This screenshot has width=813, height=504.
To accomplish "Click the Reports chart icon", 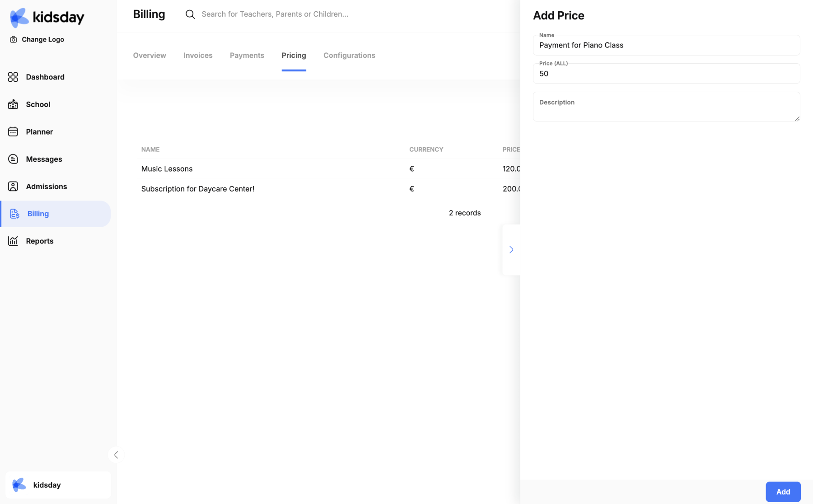I will 13,241.
